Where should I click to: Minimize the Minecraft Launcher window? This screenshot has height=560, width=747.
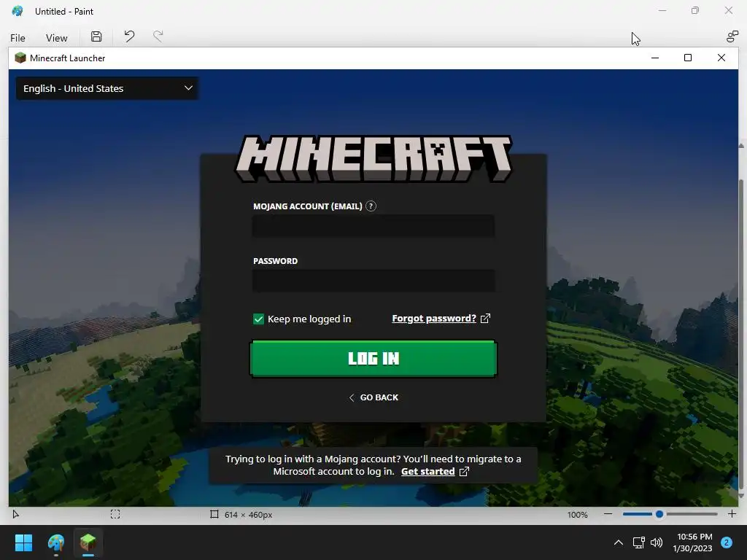[x=655, y=58]
